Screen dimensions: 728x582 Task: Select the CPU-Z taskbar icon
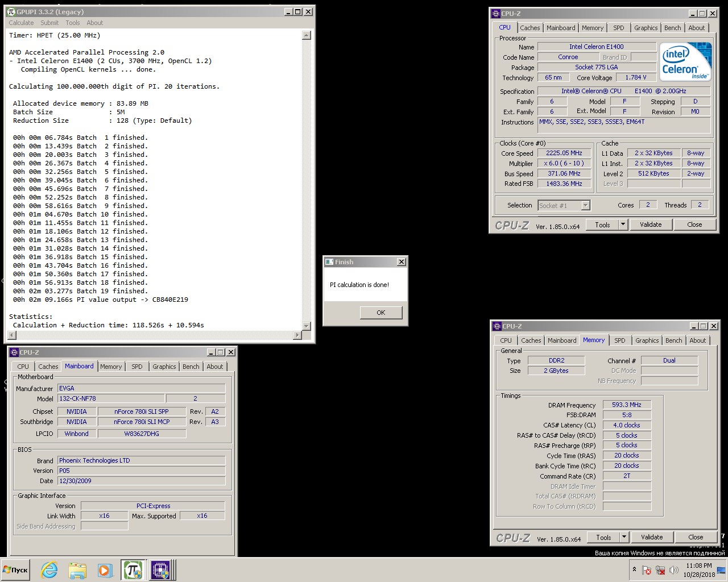click(x=160, y=570)
